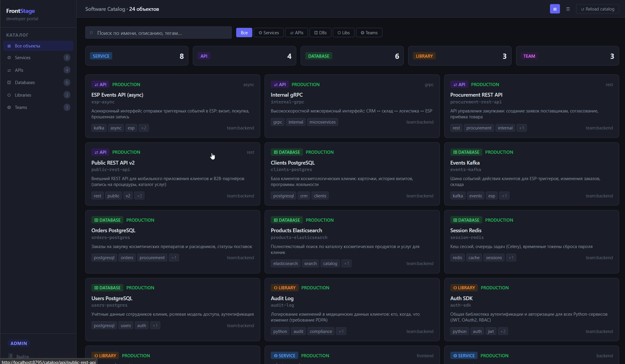Filter catalog by DBs chip
Image resolution: width=625 pixels, height=364 pixels.
pos(320,33)
